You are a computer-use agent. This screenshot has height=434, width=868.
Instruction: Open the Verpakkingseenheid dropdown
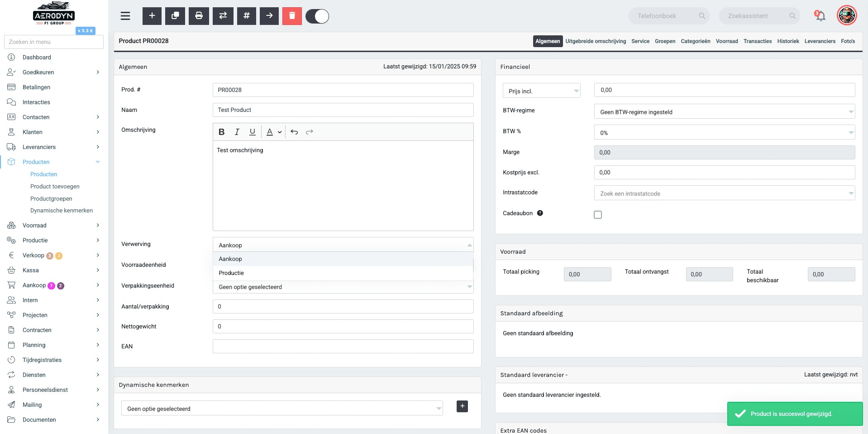pos(343,287)
